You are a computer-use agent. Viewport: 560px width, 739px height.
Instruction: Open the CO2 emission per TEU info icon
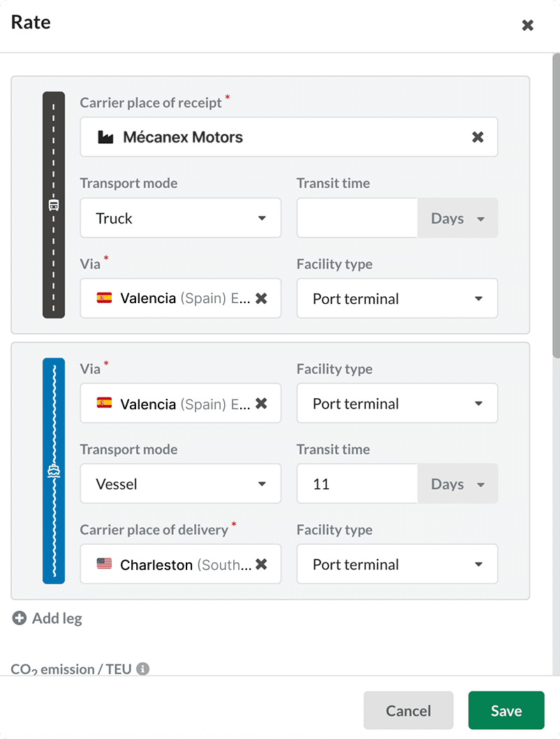pos(142,668)
